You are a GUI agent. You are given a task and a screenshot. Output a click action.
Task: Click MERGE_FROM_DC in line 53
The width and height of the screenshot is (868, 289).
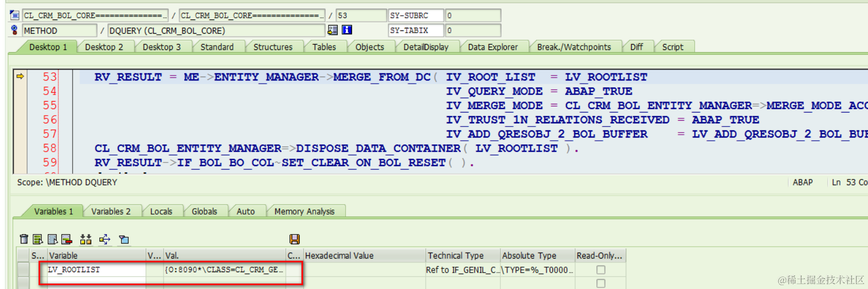[382, 77]
